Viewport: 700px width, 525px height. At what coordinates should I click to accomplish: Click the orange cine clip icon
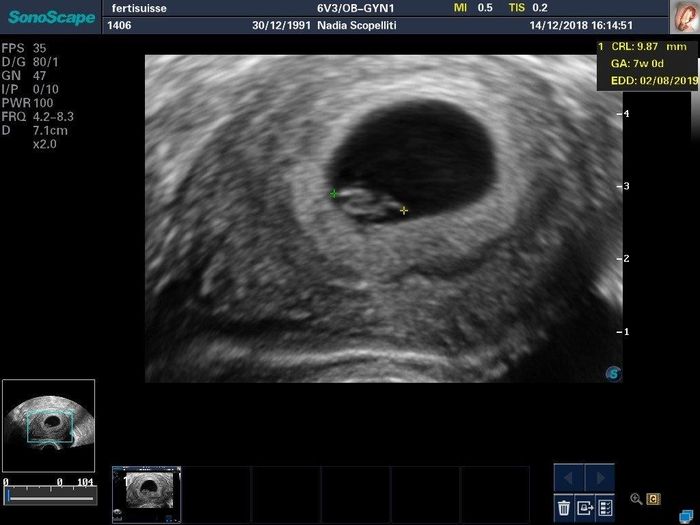tap(653, 498)
